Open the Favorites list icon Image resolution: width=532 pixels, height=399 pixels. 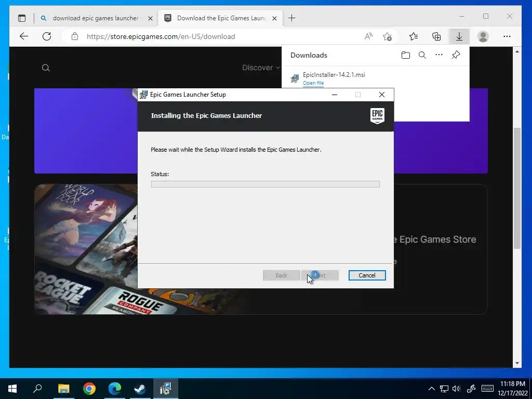[414, 36]
